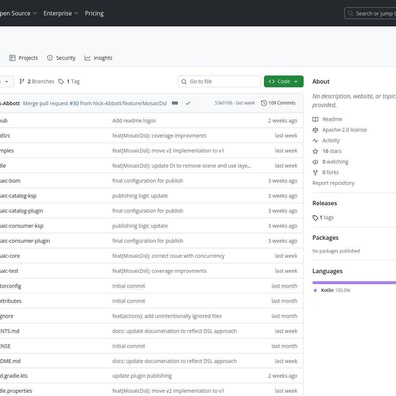Expand the Enterprise menu

click(61, 13)
